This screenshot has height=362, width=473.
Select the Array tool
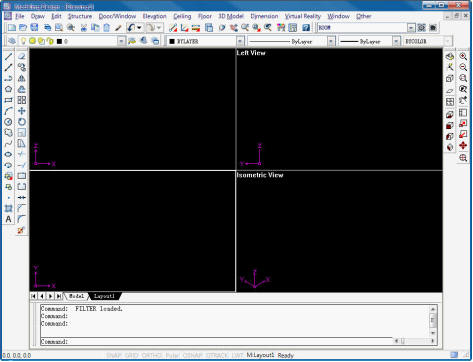(x=22, y=100)
